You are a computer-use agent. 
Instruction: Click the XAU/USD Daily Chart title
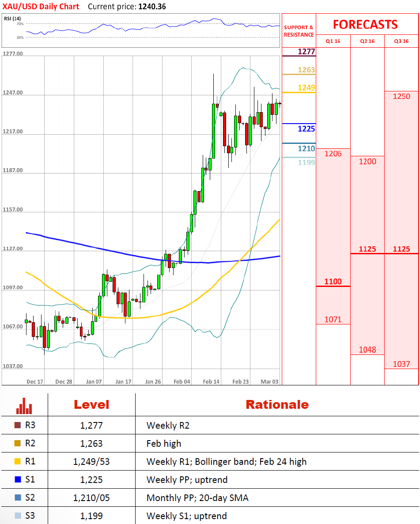41,6
